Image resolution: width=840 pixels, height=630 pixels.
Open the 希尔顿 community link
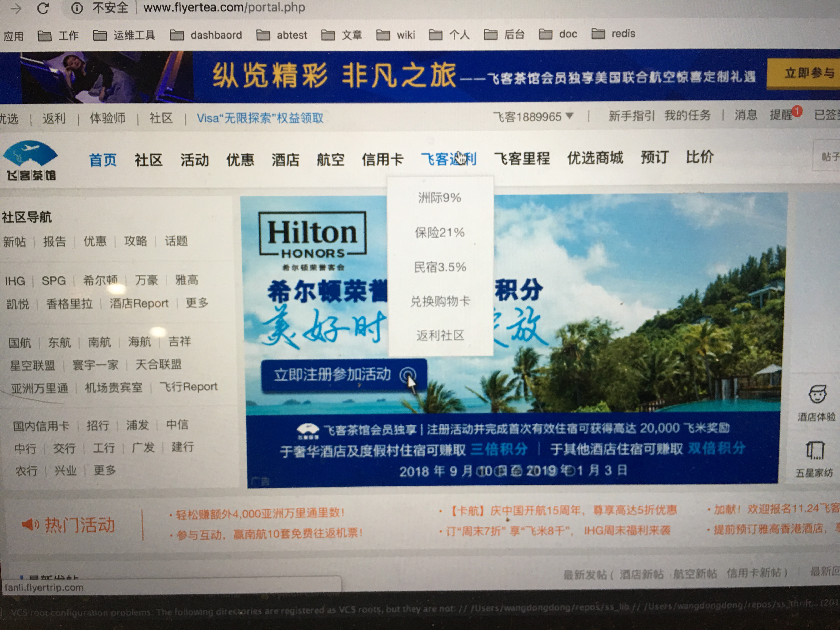pyautogui.click(x=100, y=280)
